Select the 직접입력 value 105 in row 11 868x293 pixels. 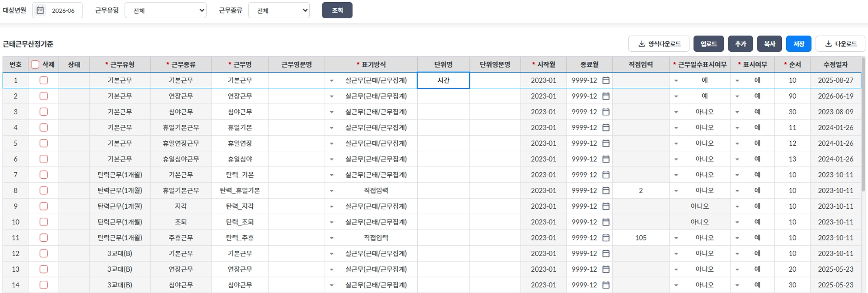[x=640, y=238]
